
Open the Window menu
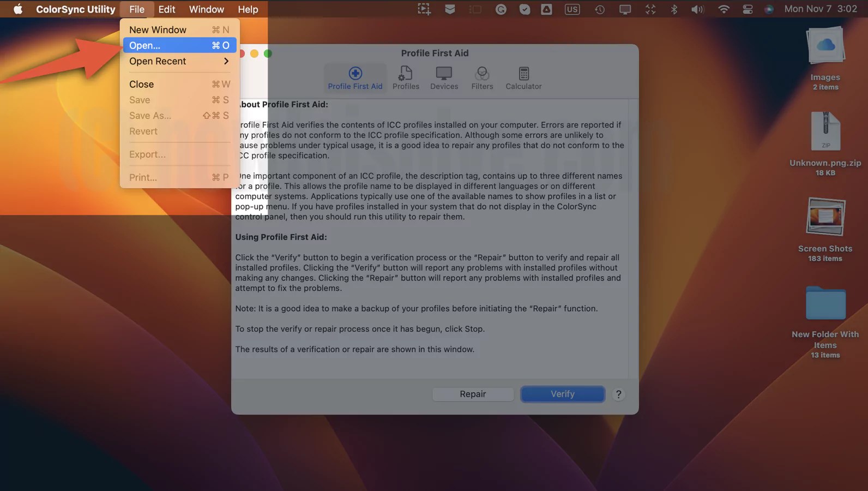[206, 9]
